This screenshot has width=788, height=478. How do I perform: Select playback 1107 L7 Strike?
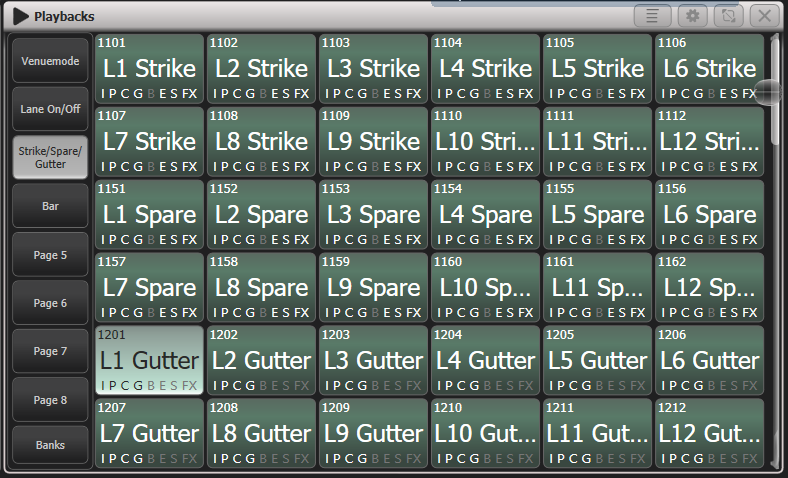[149, 142]
